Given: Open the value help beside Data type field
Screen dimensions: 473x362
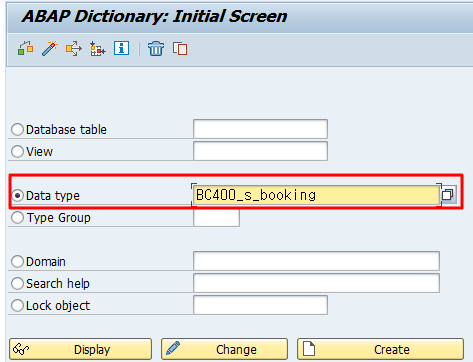Looking at the screenshot, I should (448, 194).
